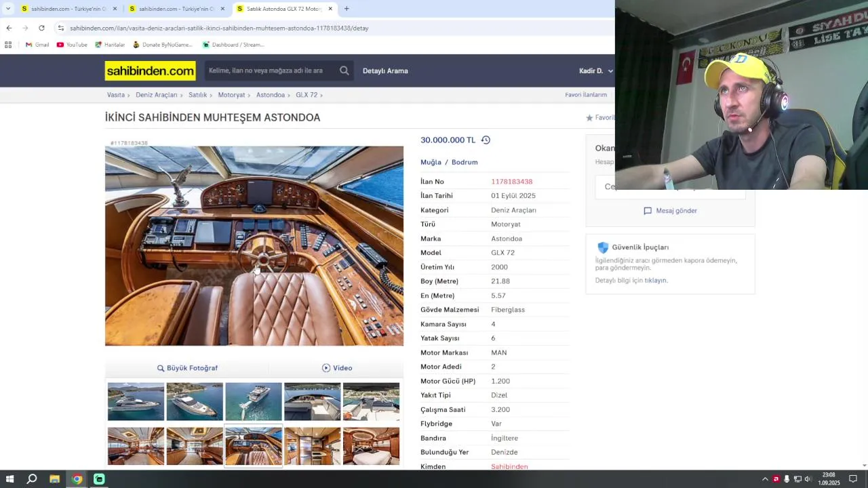Focus the site search input field

(271, 70)
